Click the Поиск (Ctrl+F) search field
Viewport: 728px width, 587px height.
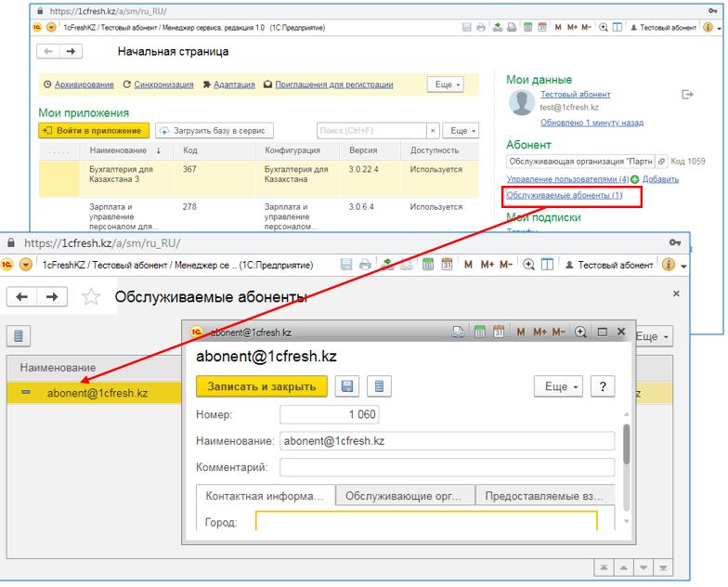pyautogui.click(x=371, y=130)
